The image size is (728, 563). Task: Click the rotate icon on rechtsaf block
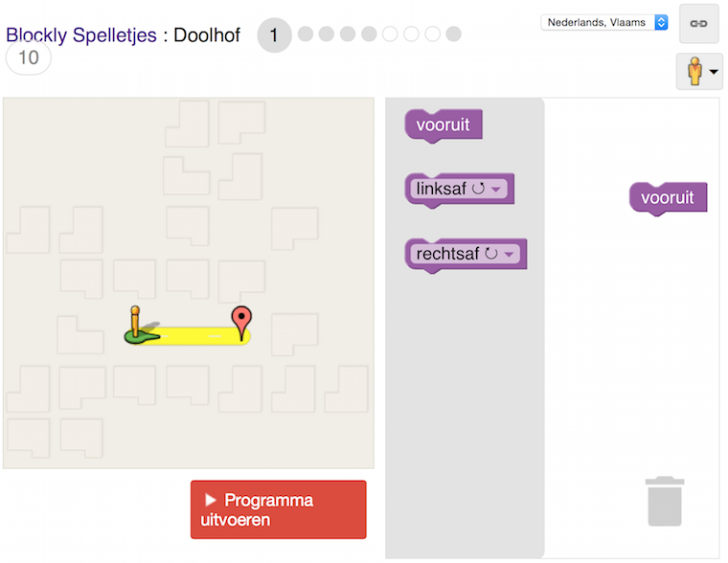click(491, 254)
